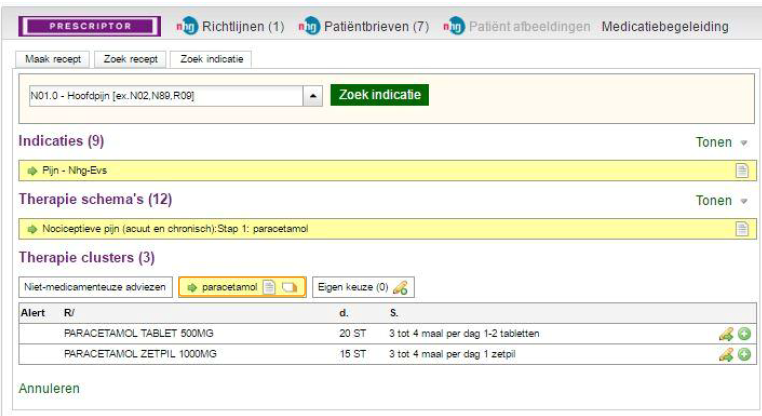Click the N01.0 Hoofdpijn indication field
The width and height of the screenshot is (762, 416).
coord(166,96)
